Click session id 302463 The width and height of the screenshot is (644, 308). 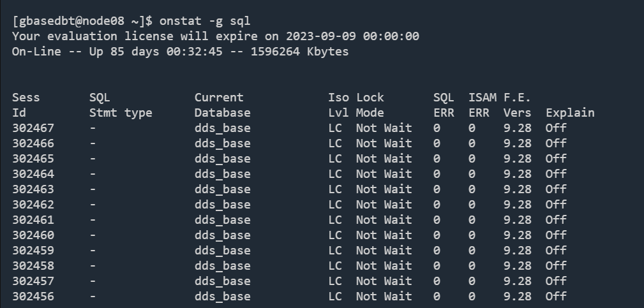point(33,189)
